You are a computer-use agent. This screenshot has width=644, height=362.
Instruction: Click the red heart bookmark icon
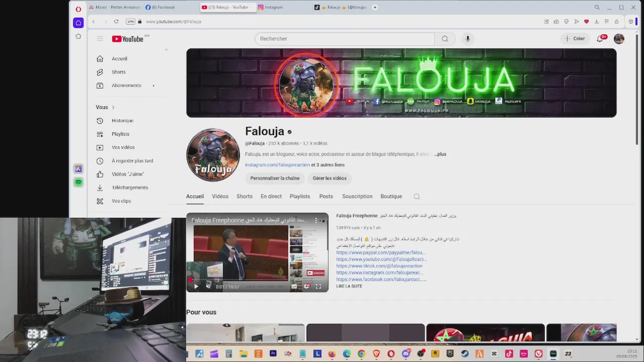(x=586, y=22)
